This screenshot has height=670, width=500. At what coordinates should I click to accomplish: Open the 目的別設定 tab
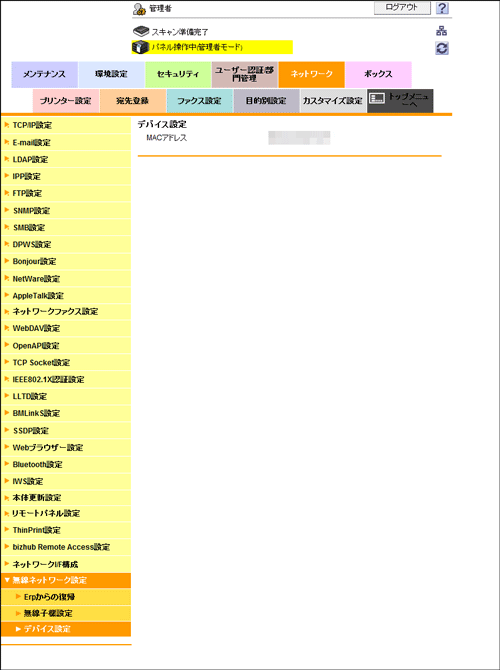pyautogui.click(x=266, y=101)
